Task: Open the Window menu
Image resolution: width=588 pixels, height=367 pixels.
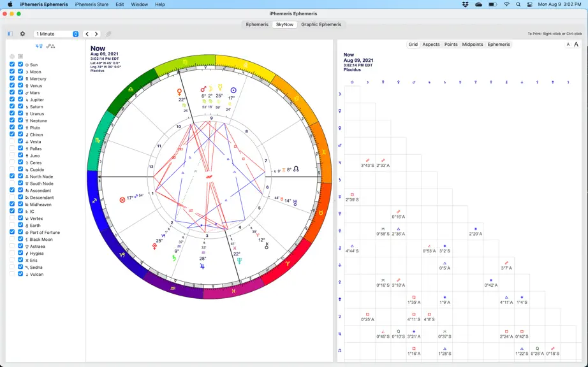Action: pyautogui.click(x=139, y=4)
